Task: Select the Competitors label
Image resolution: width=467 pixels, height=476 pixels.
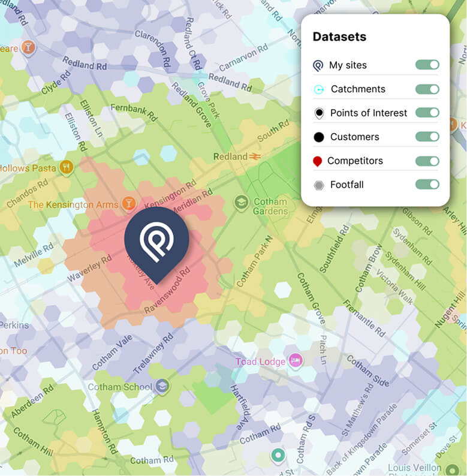Action: [355, 161]
